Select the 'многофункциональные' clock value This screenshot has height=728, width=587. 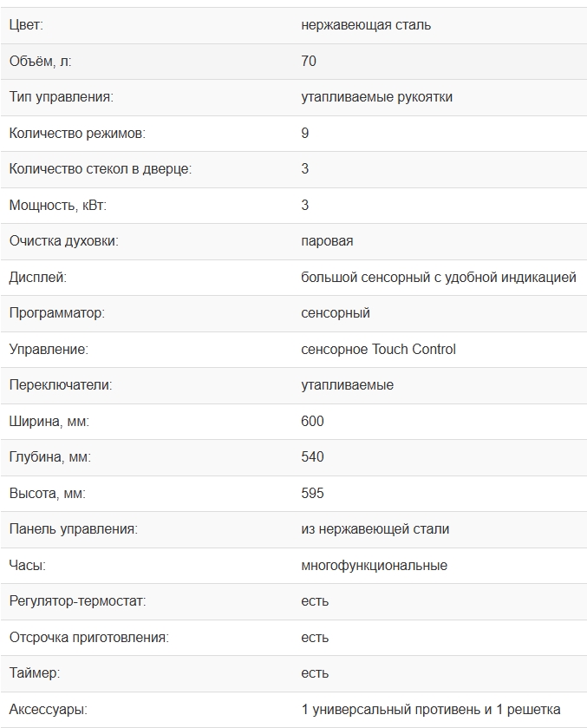pos(374,566)
